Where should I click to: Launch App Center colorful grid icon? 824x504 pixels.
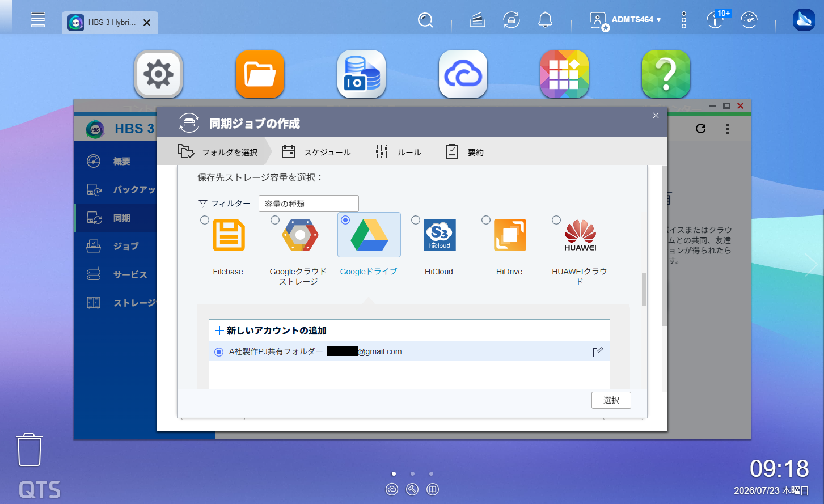click(564, 74)
